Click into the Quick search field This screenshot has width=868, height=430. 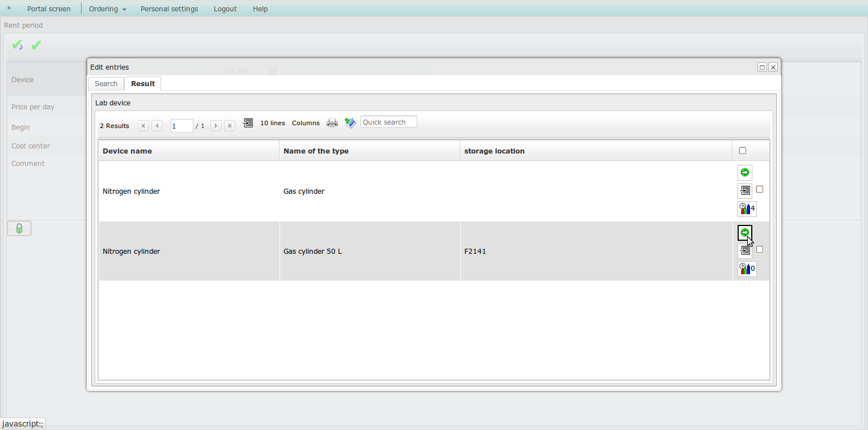click(x=388, y=122)
